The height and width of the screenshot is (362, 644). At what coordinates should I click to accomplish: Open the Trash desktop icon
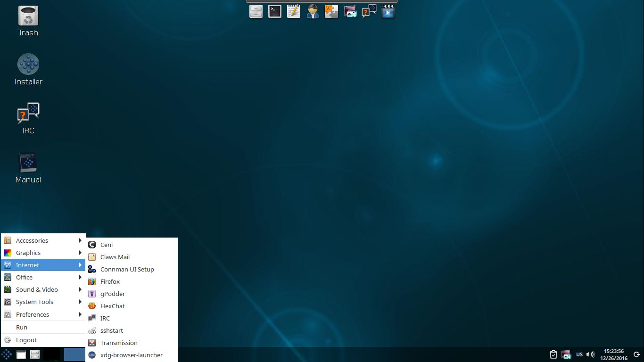pyautogui.click(x=28, y=21)
